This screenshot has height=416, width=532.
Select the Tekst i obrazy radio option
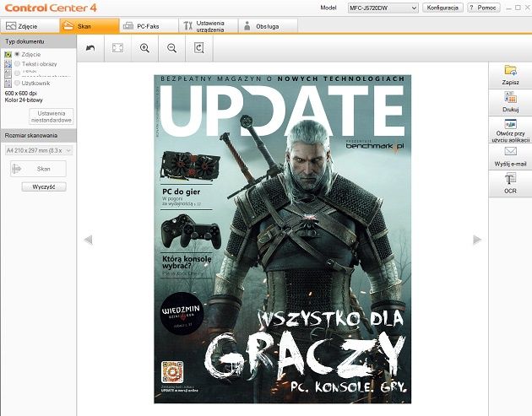17,64
